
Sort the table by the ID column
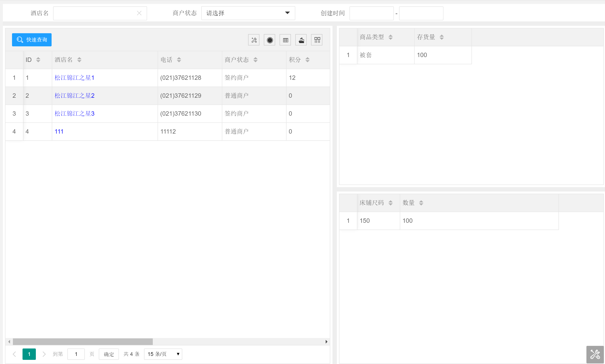click(38, 60)
